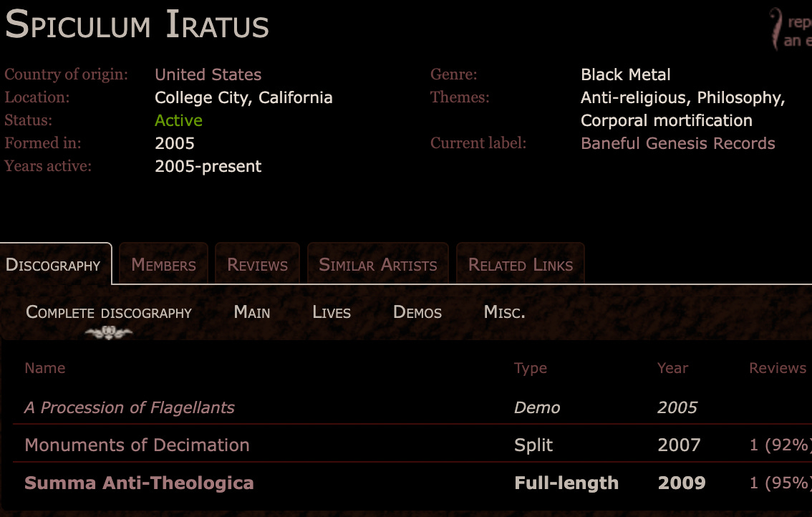
Task: Open Baneful Genesis Records label link
Action: tap(677, 143)
